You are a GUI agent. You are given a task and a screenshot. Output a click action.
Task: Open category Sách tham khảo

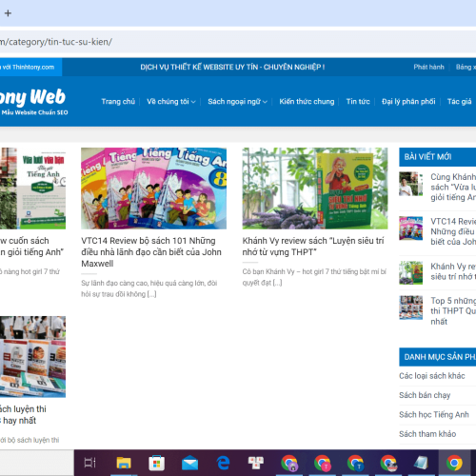point(427,434)
